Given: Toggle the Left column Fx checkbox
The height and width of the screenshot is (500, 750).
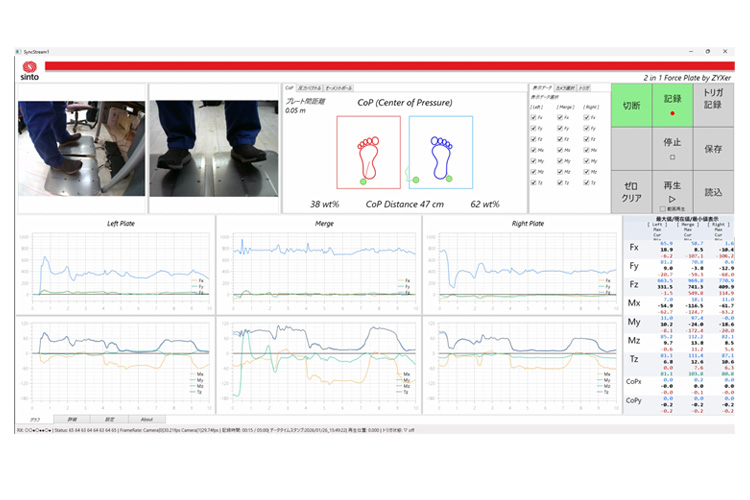Looking at the screenshot, I should (533, 118).
